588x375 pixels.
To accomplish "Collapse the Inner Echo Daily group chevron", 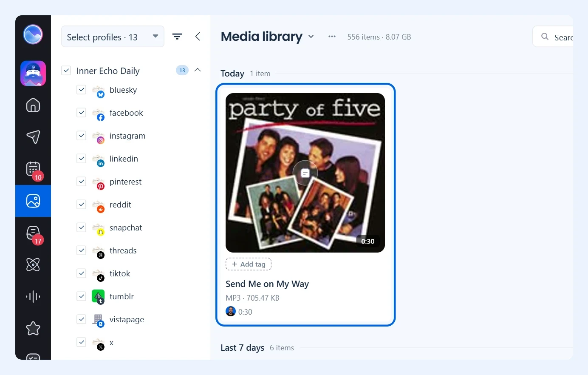I will 198,70.
